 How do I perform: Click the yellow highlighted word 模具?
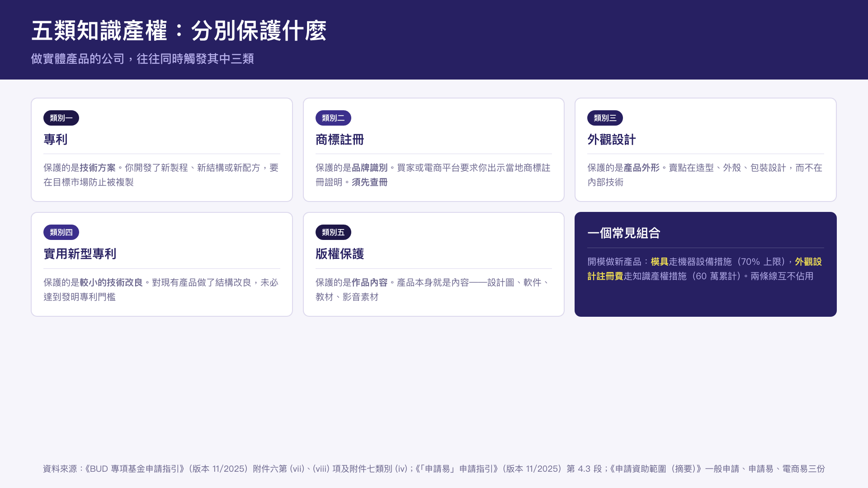tap(660, 262)
